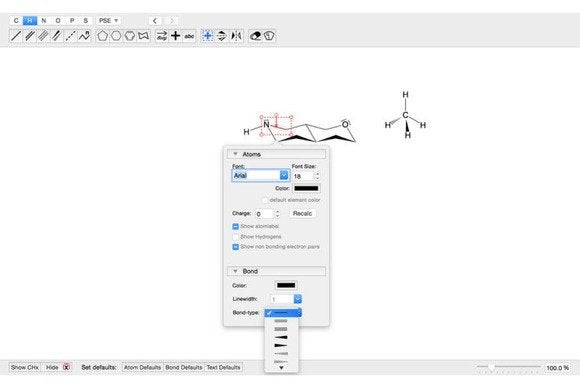Select the plus sign tool

pyautogui.click(x=175, y=36)
